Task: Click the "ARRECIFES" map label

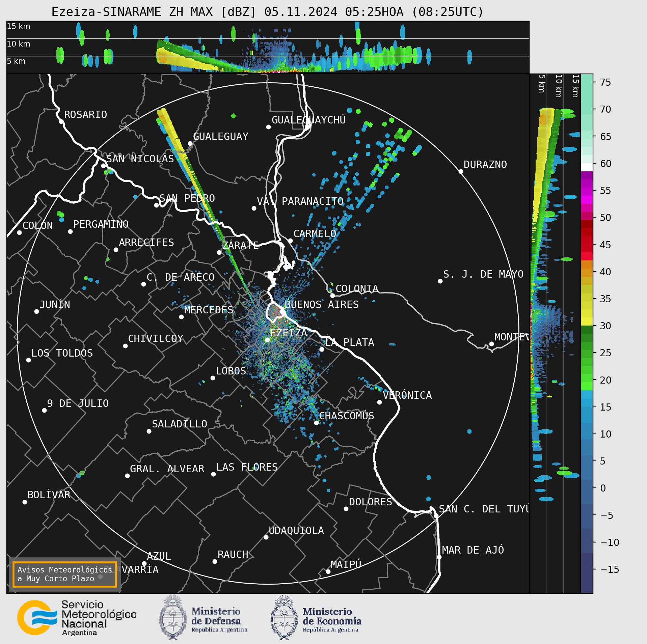Action: (146, 242)
